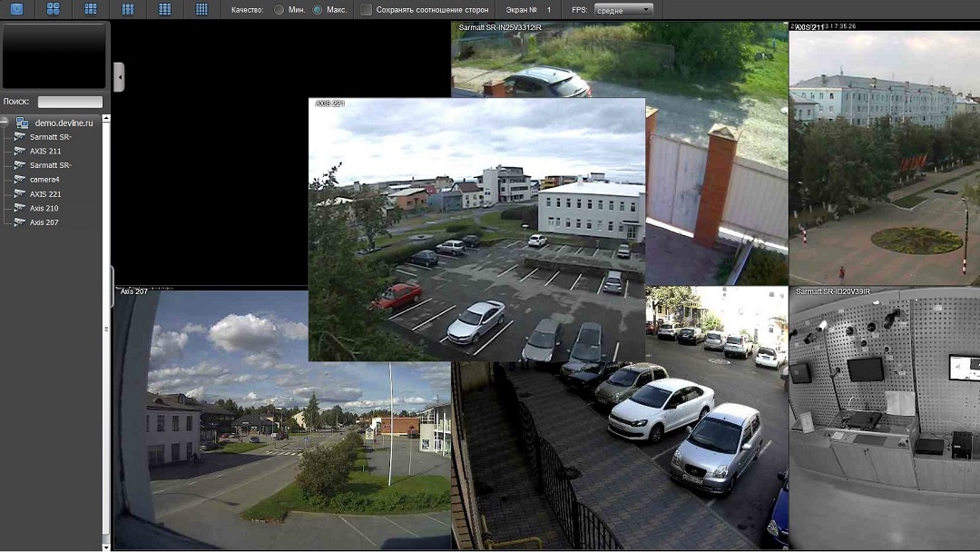The height and width of the screenshot is (552, 980).
Task: Switch to single-camera view layout
Action: (x=16, y=9)
